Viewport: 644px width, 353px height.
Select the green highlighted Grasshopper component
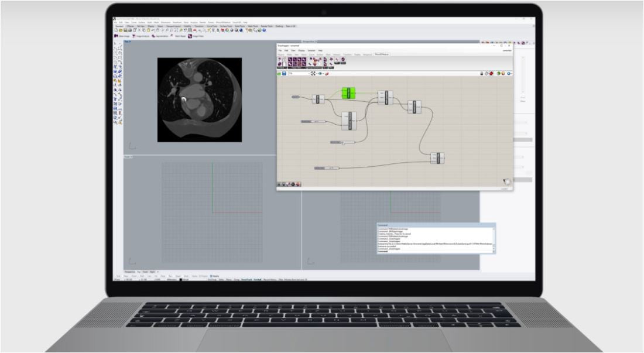click(x=348, y=92)
